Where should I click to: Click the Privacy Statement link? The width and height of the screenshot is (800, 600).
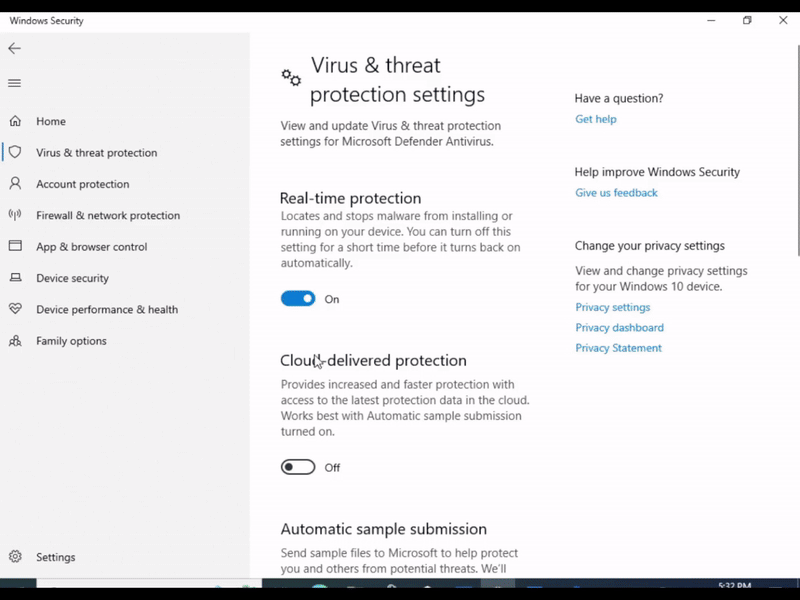[x=618, y=348]
